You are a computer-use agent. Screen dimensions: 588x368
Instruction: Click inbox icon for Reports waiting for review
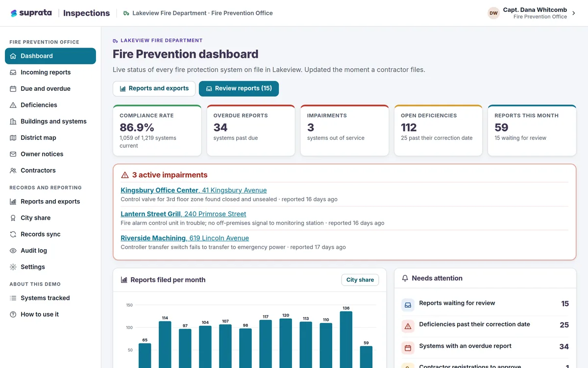[408, 305]
